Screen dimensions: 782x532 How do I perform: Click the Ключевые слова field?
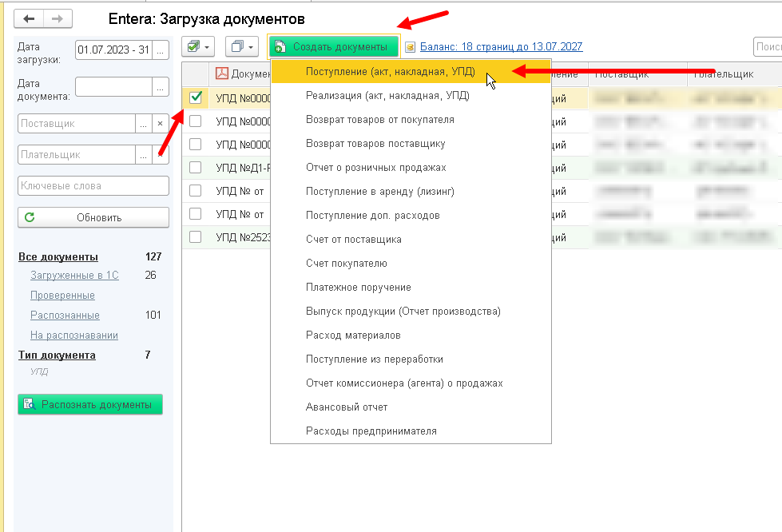point(93,185)
